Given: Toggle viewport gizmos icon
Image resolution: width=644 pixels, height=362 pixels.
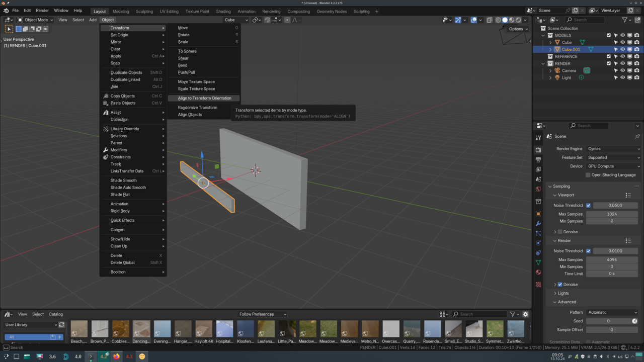Looking at the screenshot, I should 458,20.
